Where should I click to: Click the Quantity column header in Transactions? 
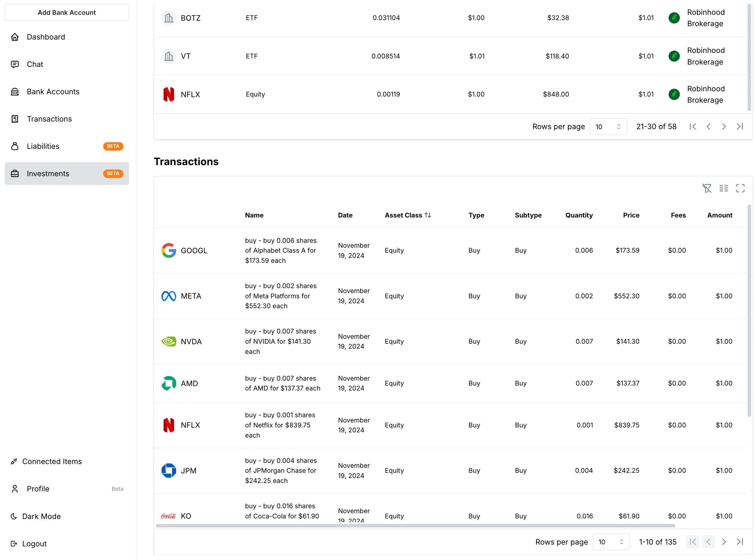pyautogui.click(x=579, y=215)
